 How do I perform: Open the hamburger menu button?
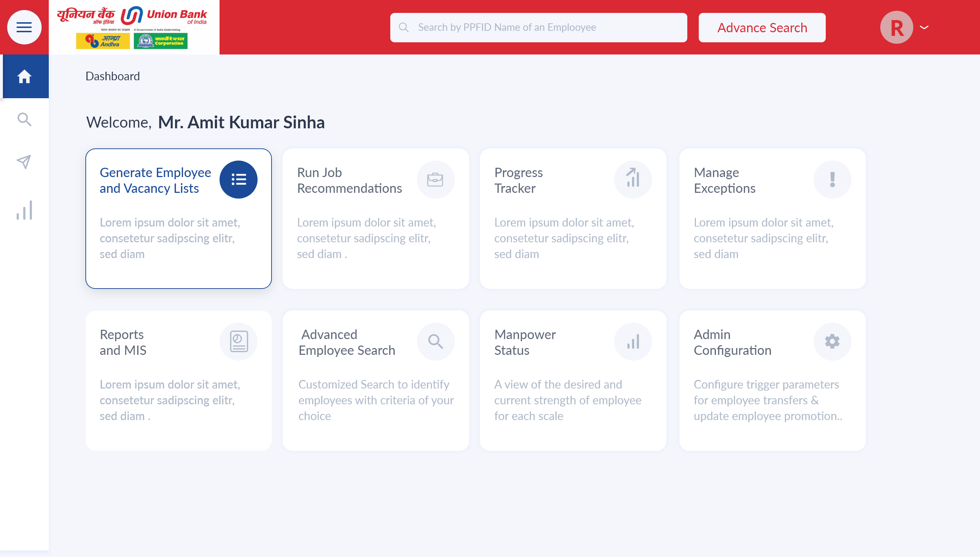coord(24,27)
